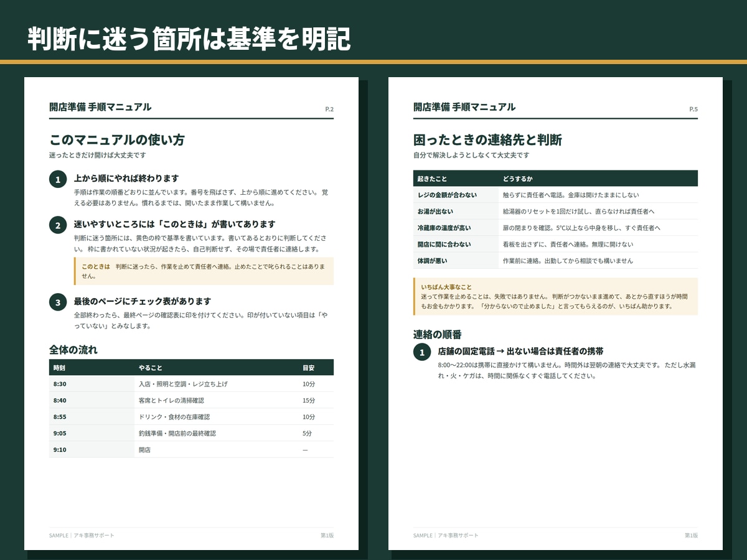Click the right page header 開店準備 手順マニュアル
Screen dimensions: 747x560
tap(464, 107)
